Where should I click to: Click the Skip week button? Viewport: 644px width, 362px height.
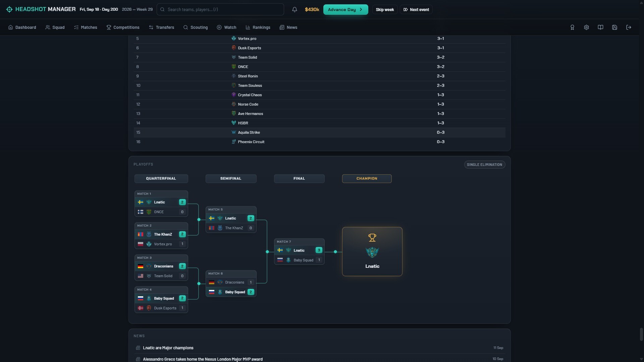coord(385,9)
